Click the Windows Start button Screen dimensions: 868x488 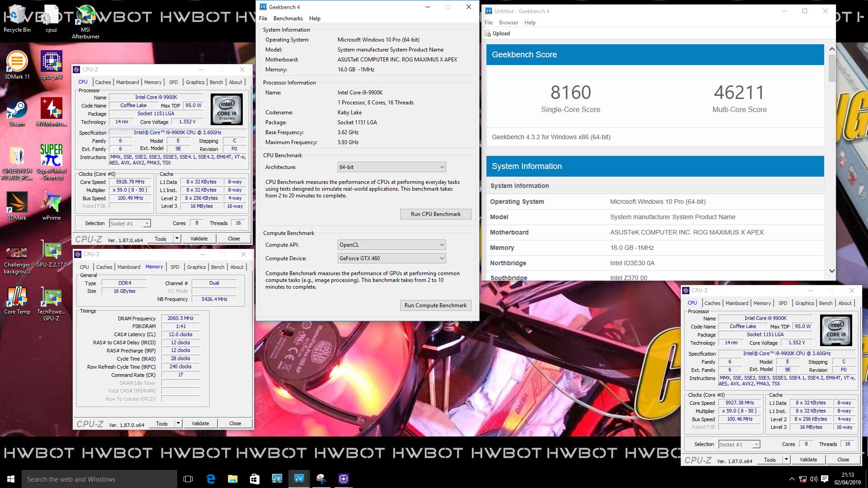(x=11, y=479)
